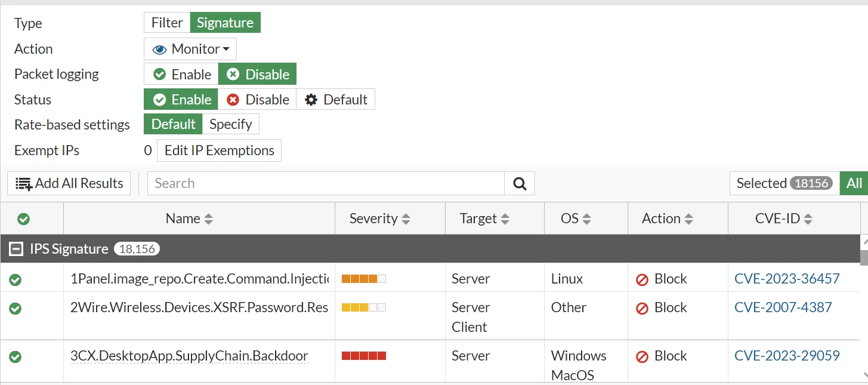Set Status to Disable

[x=257, y=99]
